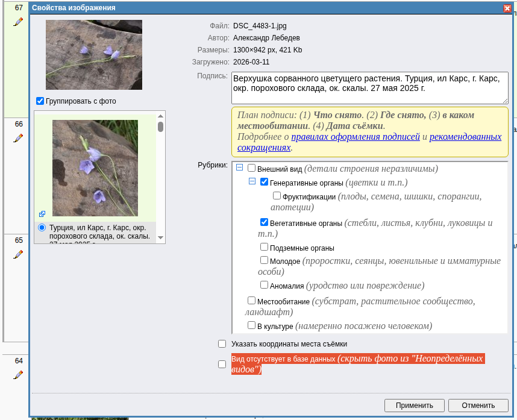Click the pencil edit icon for row 66
The image size is (517, 420).
tap(18, 138)
